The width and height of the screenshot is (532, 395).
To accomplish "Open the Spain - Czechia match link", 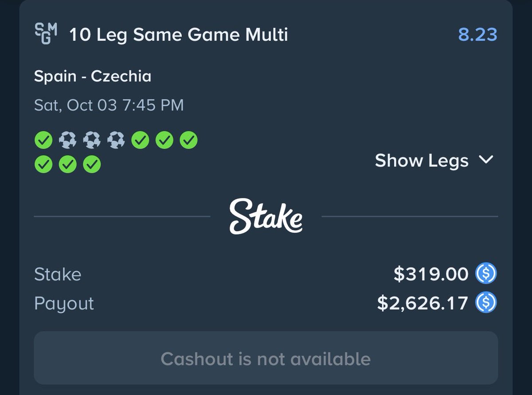I will click(93, 76).
